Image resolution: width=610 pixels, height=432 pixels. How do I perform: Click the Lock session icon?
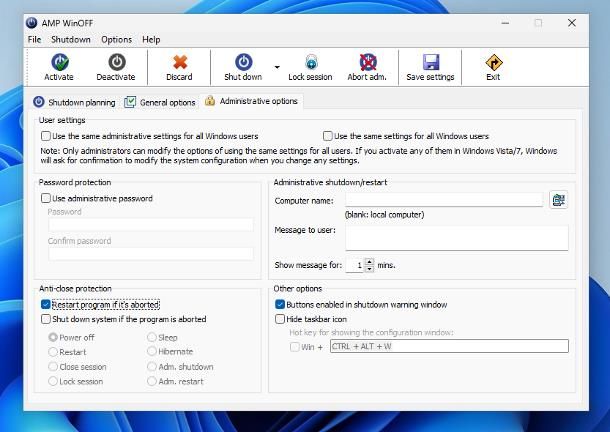(310, 63)
